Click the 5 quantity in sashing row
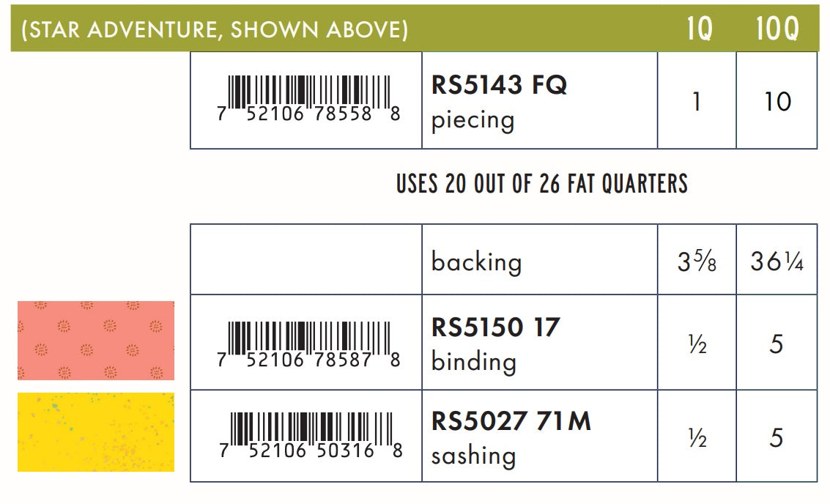This screenshot has width=830, height=504. pyautogui.click(x=777, y=437)
